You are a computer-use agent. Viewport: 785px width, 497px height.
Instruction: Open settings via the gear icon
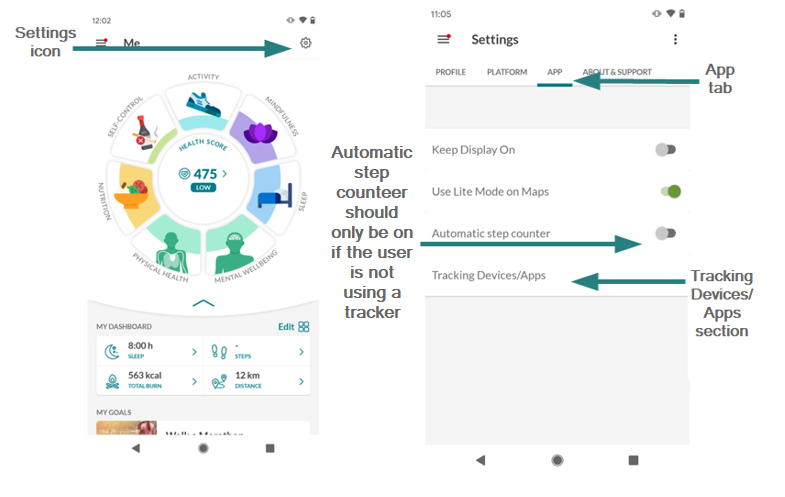305,43
